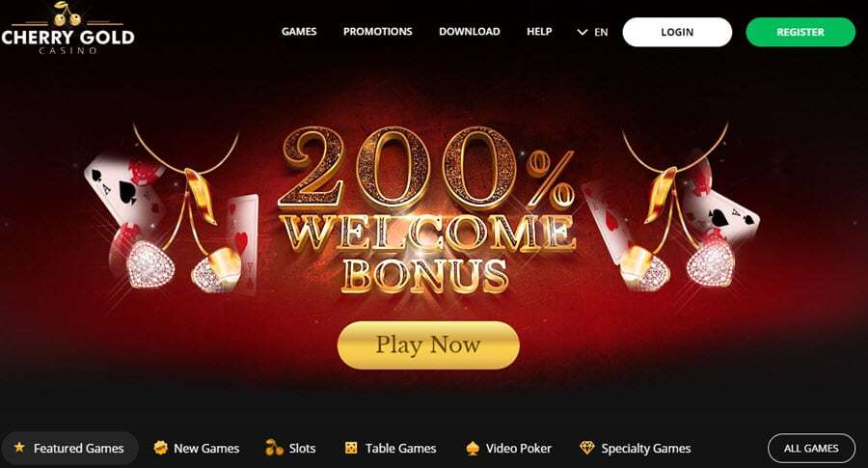Click the diamond icon for Specialty Games
Screen dimensions: 868x468
[x=586, y=448]
